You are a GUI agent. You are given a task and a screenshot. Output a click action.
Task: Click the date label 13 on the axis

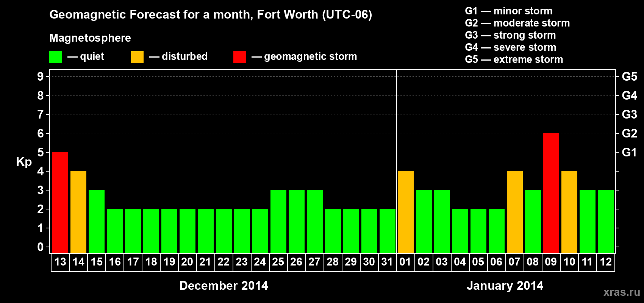(60, 262)
